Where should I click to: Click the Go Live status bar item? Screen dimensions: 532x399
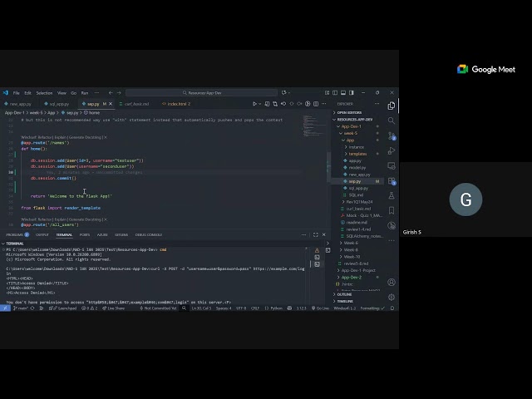pyautogui.click(x=322, y=308)
